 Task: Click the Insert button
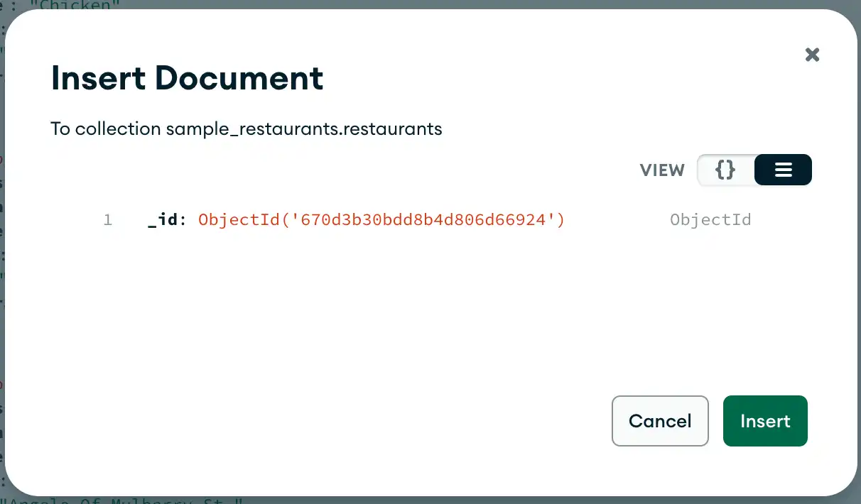pos(765,421)
